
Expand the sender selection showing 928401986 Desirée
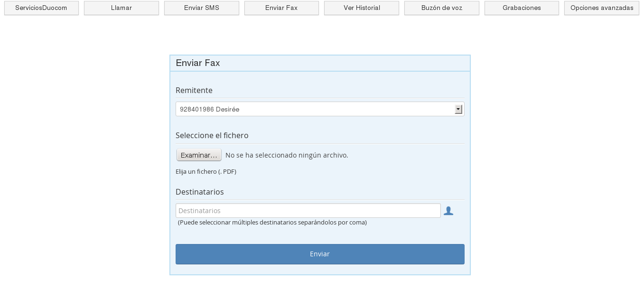click(x=320, y=109)
